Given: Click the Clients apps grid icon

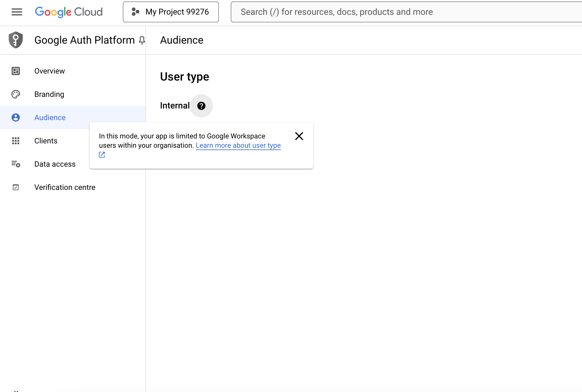Looking at the screenshot, I should (16, 141).
